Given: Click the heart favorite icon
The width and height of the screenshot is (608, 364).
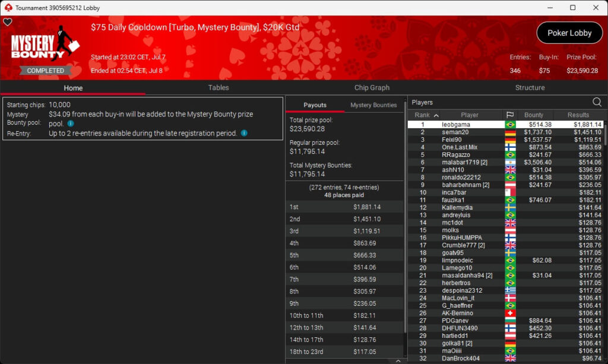Looking at the screenshot, I should [7, 22].
